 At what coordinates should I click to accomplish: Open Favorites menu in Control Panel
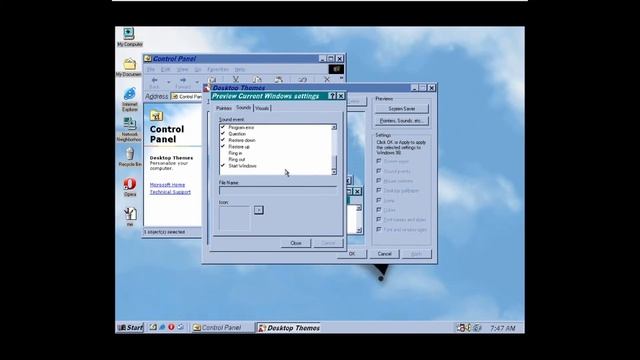click(218, 69)
